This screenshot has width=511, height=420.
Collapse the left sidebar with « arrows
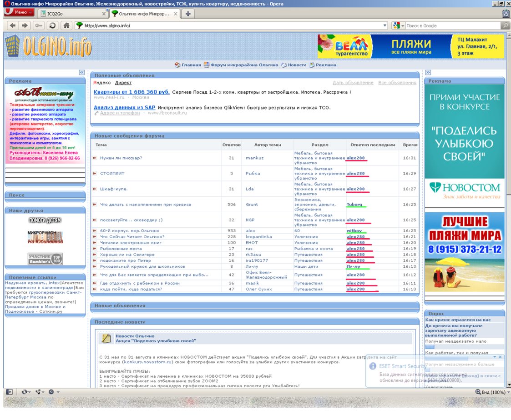81,72
